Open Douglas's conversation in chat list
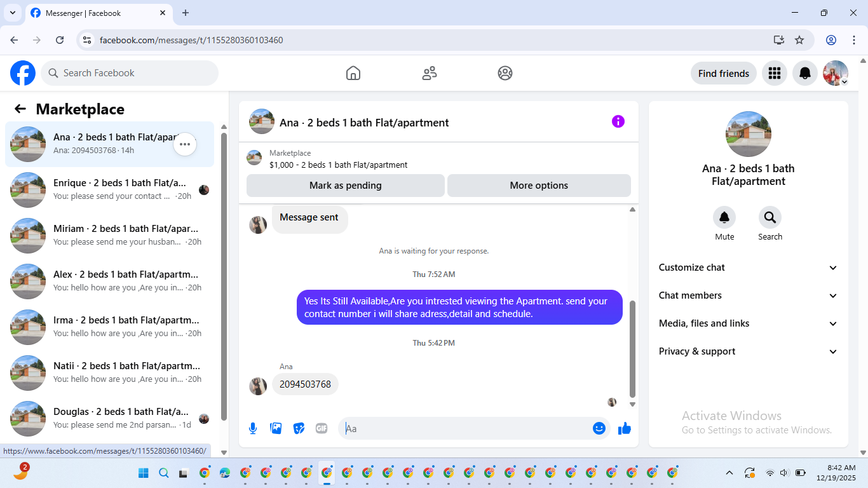The width and height of the screenshot is (868, 488). (x=109, y=419)
